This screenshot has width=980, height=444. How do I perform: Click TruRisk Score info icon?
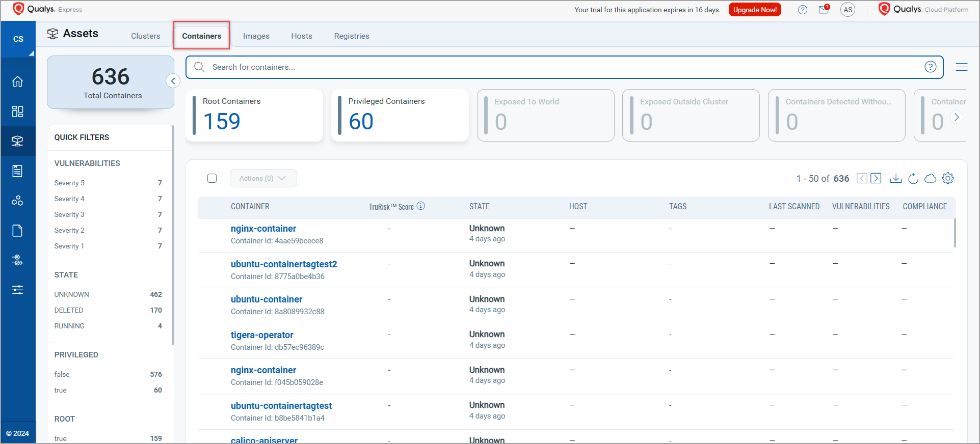click(421, 206)
